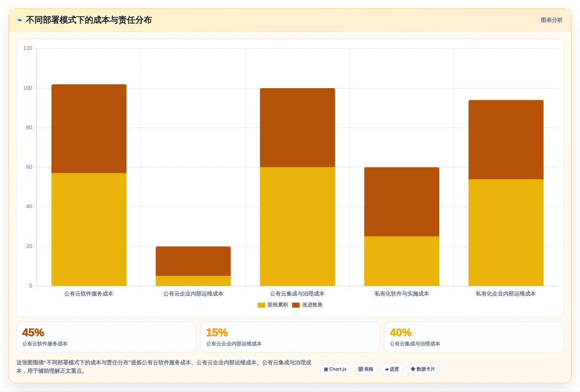Image resolution: width=580 pixels, height=392 pixels.
Task: Toggle the 阶段累积 legend entry
Action: point(273,305)
